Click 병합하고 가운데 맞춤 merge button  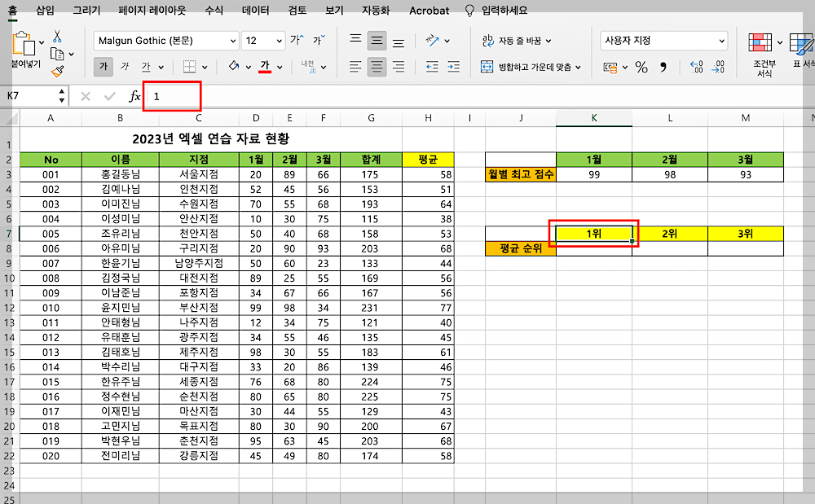coord(531,67)
